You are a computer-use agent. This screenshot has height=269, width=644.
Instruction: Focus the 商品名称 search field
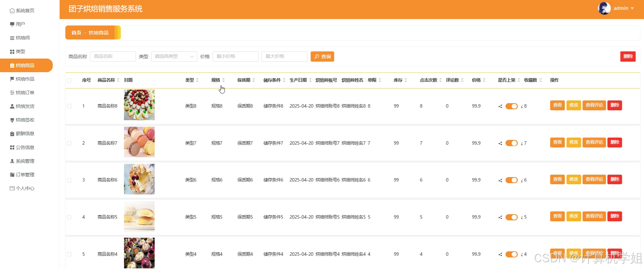click(113, 57)
